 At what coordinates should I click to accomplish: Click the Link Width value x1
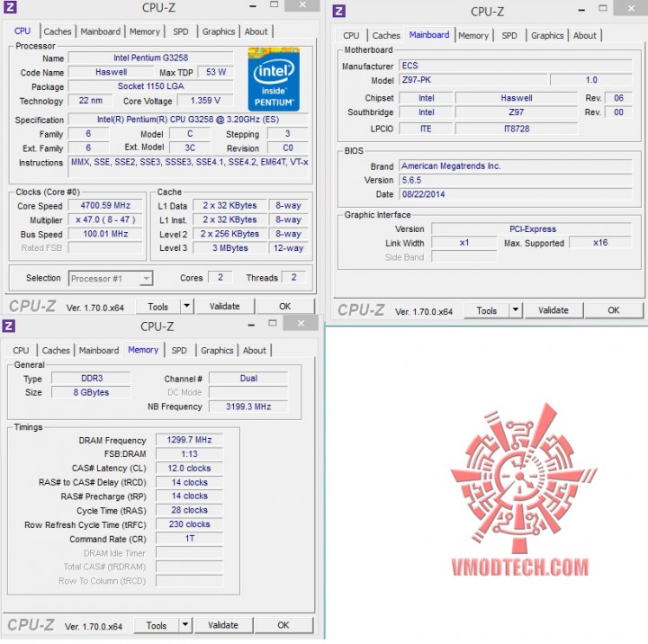click(x=464, y=243)
